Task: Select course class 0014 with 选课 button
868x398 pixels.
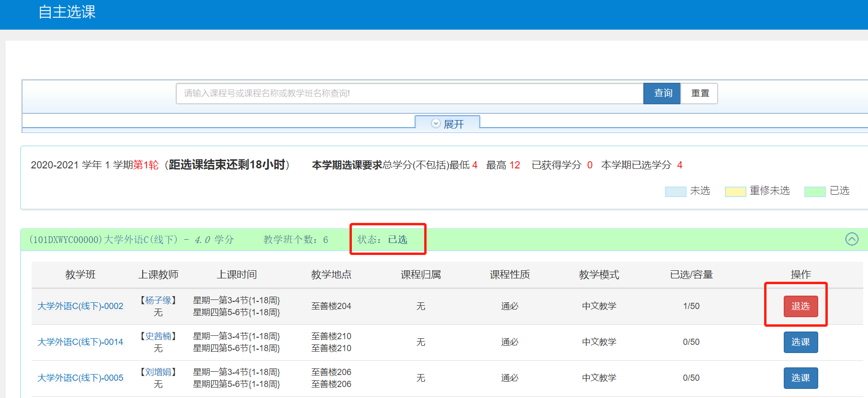Action: click(800, 342)
